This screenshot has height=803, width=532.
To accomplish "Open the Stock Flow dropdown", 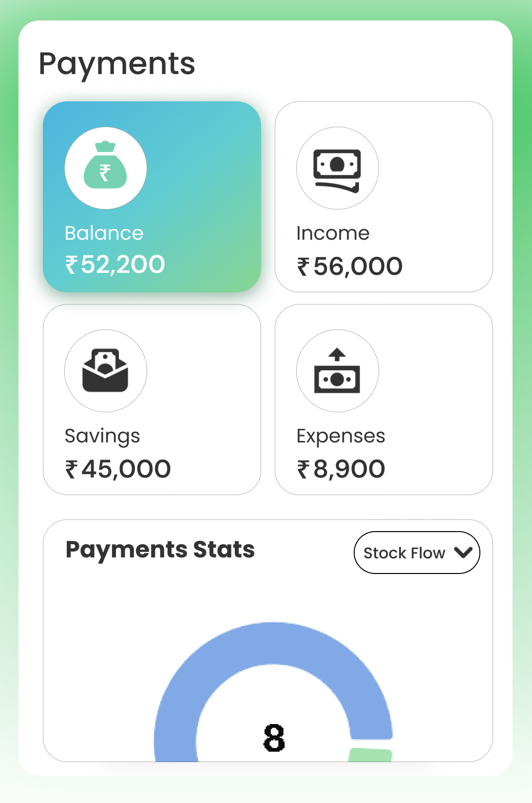I will pyautogui.click(x=417, y=553).
